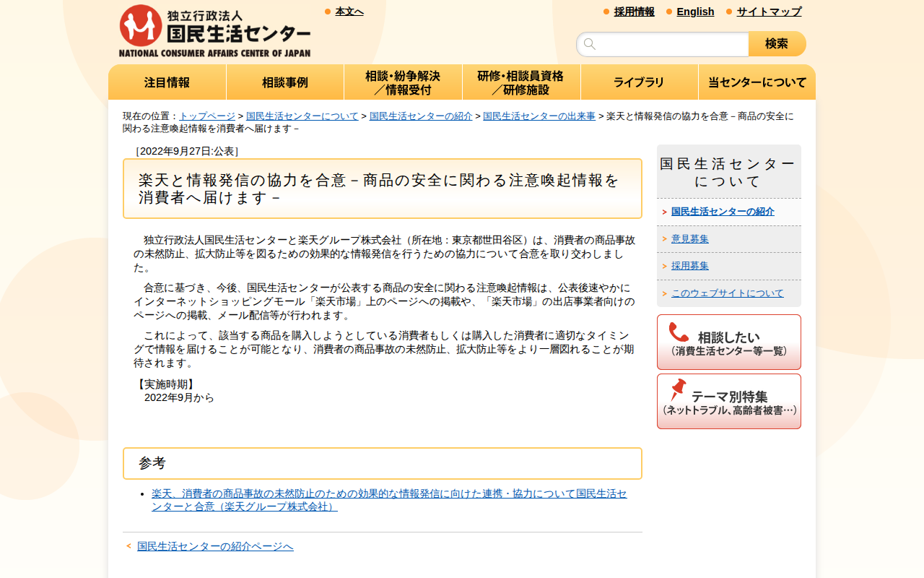Screen dimensions: 924x578
Task: Click the National Consumer Affairs Center logo
Action: (215, 31)
